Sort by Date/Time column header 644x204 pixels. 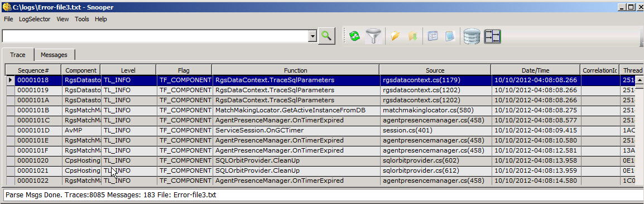(x=536, y=70)
